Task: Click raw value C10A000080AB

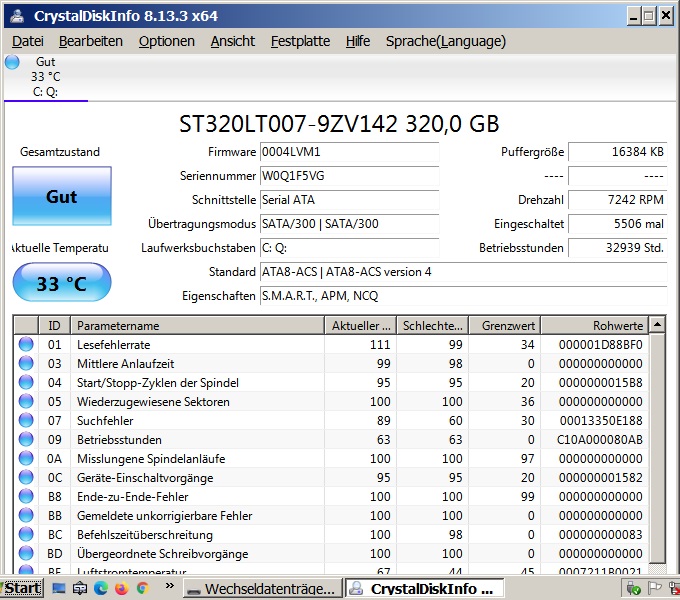Action: (600, 440)
